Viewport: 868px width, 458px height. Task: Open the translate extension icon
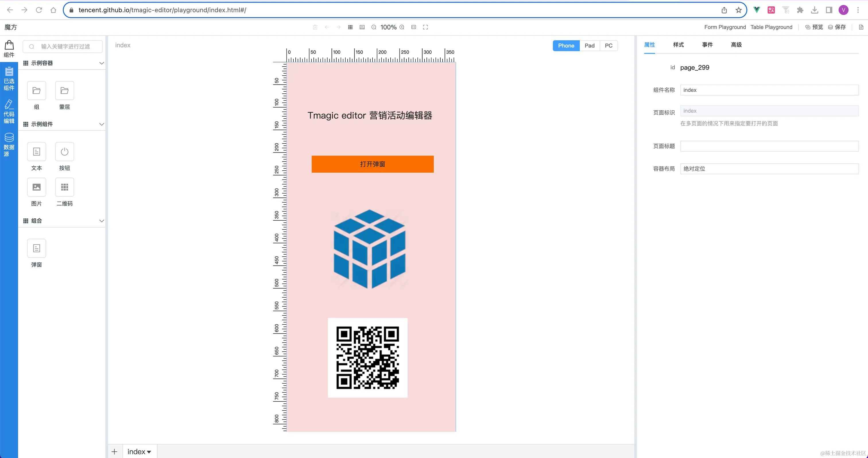pyautogui.click(x=771, y=10)
